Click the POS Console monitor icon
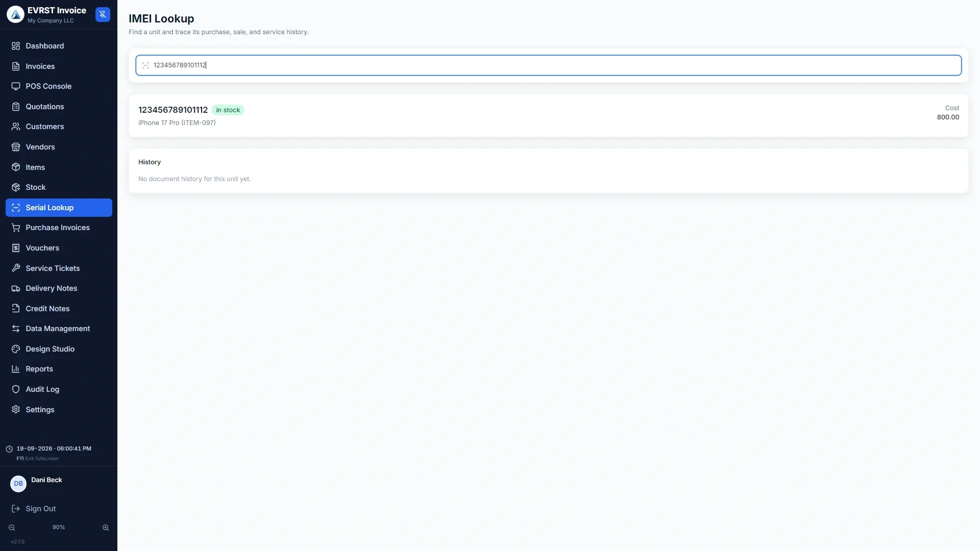The height and width of the screenshot is (551, 980). point(16,86)
